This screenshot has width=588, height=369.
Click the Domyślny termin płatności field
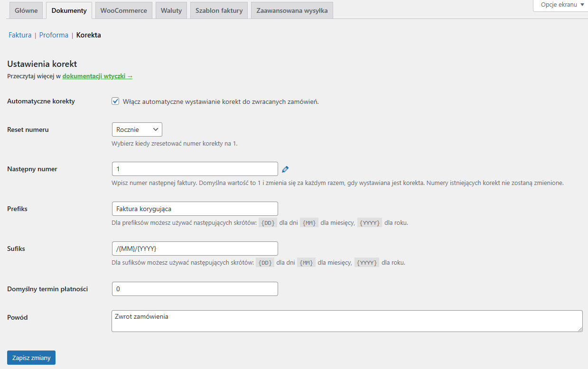[195, 289]
